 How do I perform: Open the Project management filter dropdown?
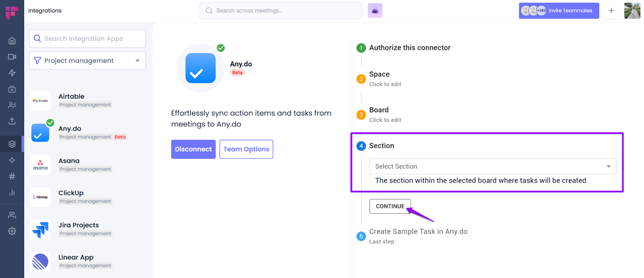click(87, 61)
